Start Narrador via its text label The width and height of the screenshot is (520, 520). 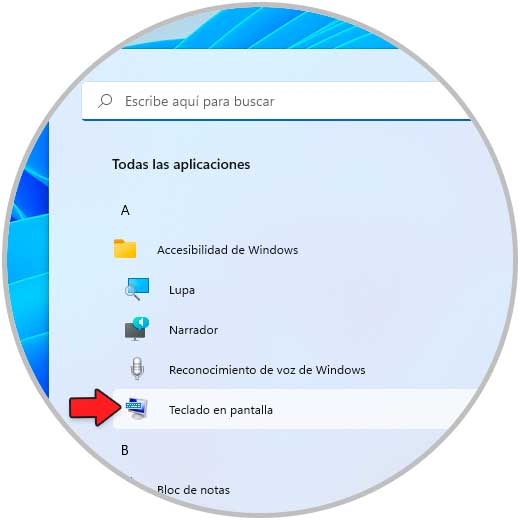tap(193, 330)
